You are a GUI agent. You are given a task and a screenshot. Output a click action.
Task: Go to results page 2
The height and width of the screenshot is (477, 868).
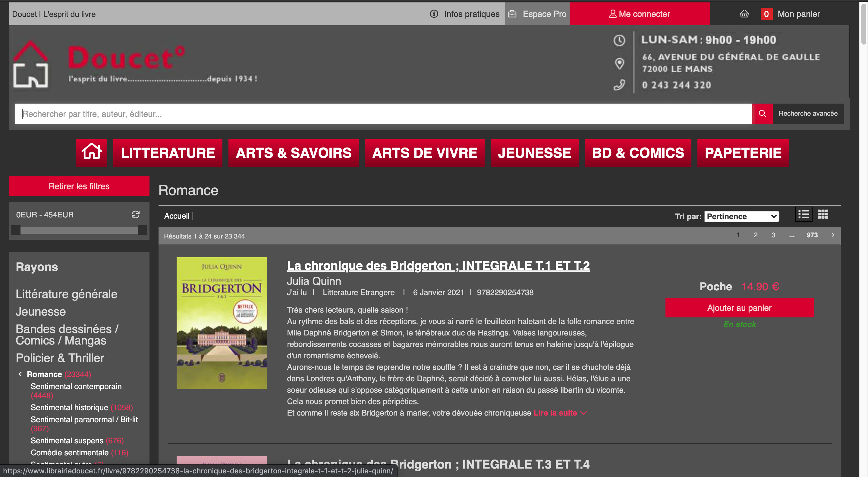tap(756, 235)
